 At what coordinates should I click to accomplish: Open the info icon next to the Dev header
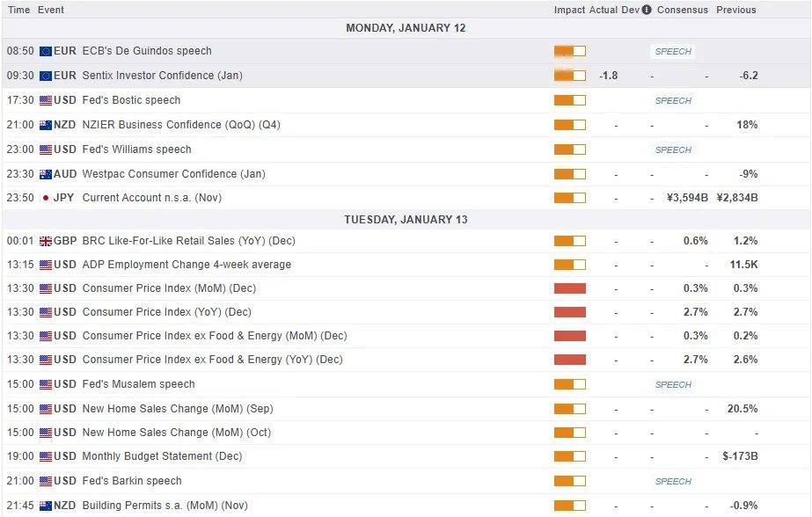[x=646, y=11]
